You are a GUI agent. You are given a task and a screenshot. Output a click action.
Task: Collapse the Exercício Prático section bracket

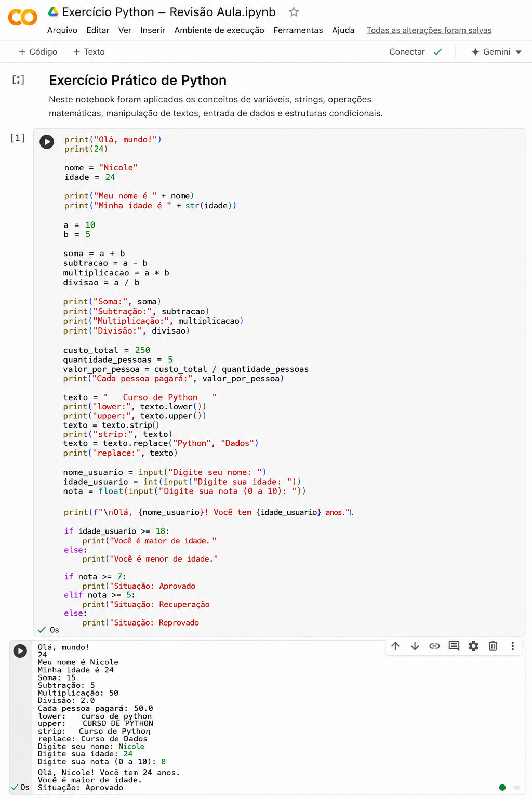18,80
